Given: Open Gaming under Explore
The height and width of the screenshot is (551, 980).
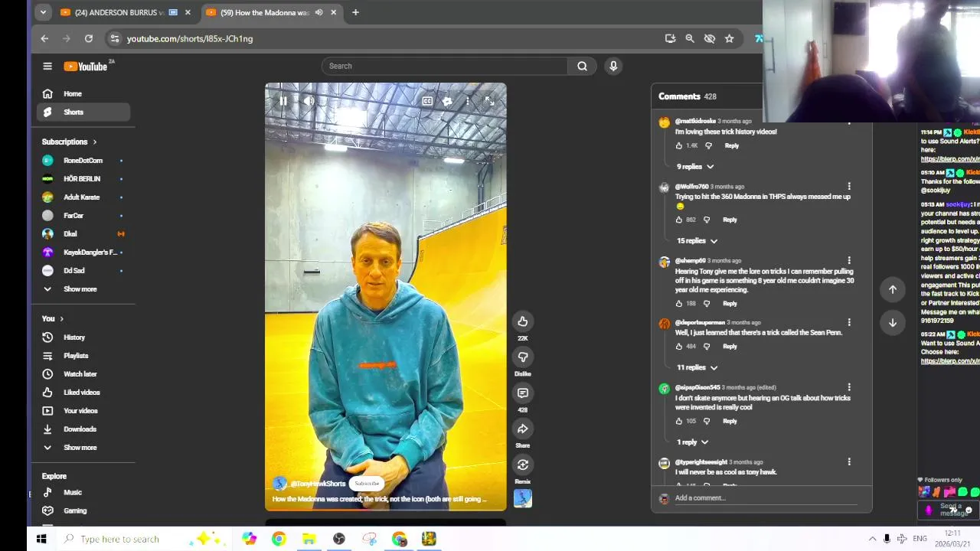Looking at the screenshot, I should 83,511.
